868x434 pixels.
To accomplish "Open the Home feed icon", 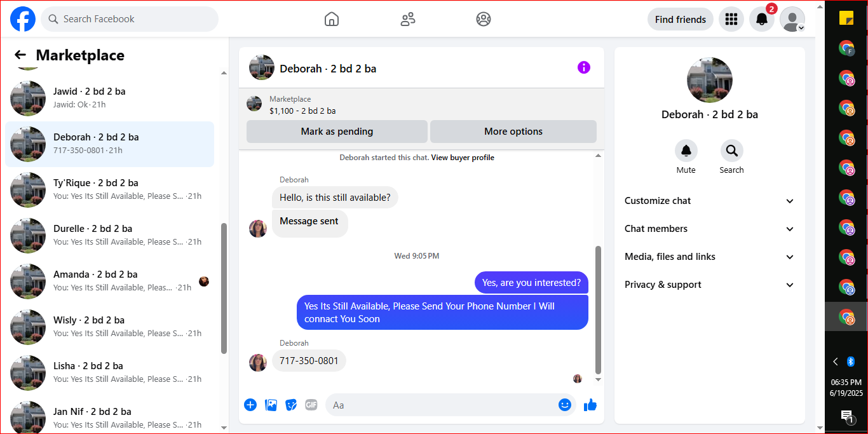I will tap(332, 19).
